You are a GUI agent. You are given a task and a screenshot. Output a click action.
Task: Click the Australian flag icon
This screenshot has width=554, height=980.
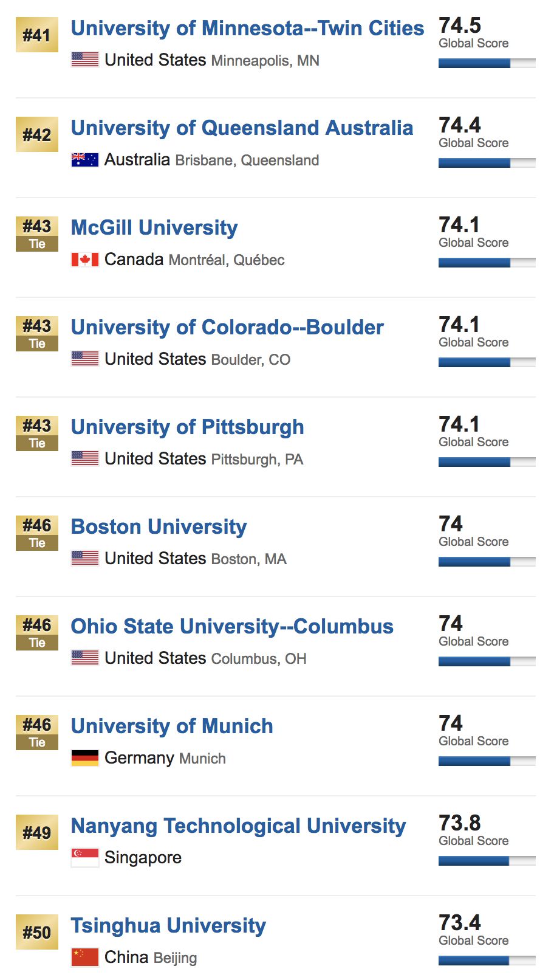point(84,160)
